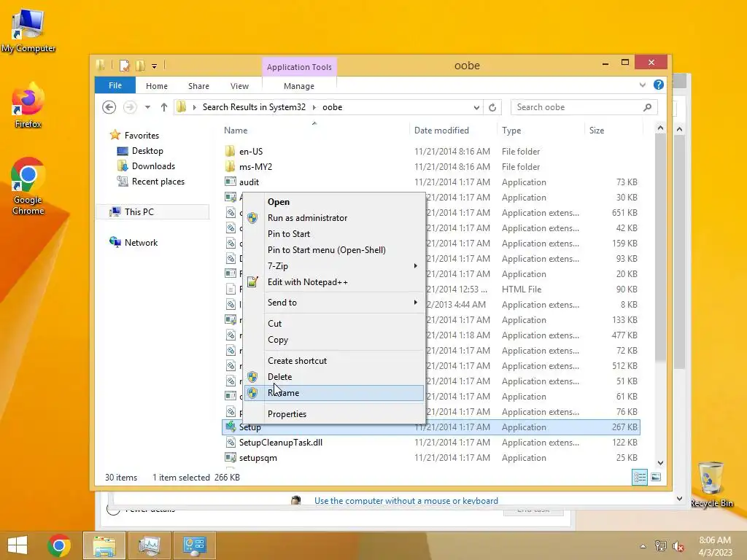
Task: Select This PC in navigation pane
Action: click(x=152, y=212)
